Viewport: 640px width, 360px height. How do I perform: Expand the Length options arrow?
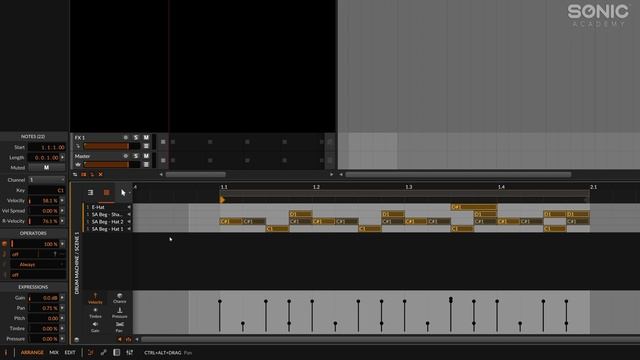point(62,158)
